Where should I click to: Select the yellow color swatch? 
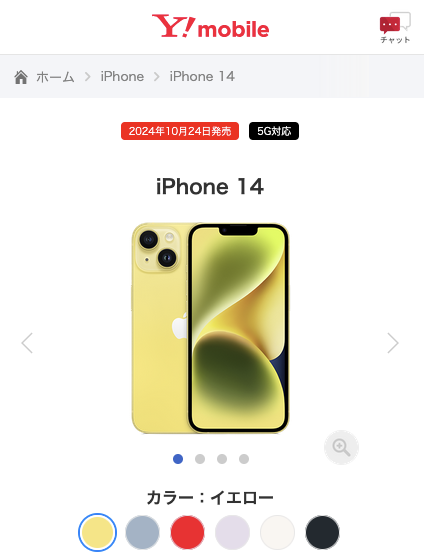point(97,532)
